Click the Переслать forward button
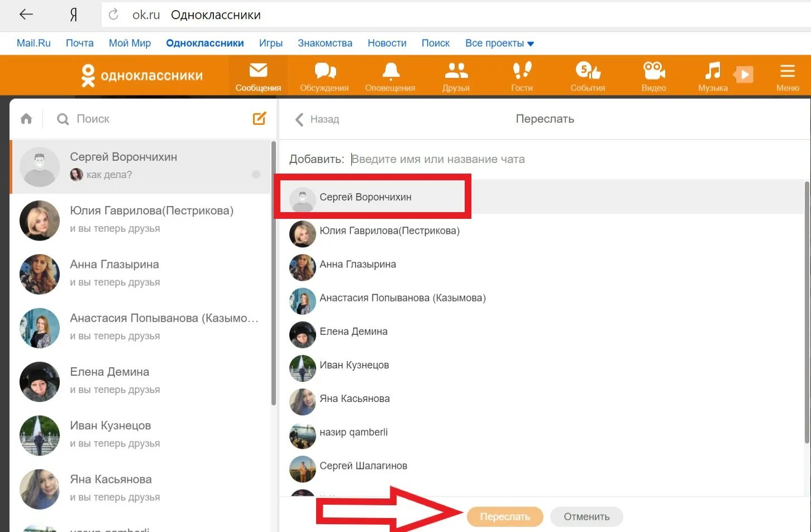 click(x=505, y=516)
